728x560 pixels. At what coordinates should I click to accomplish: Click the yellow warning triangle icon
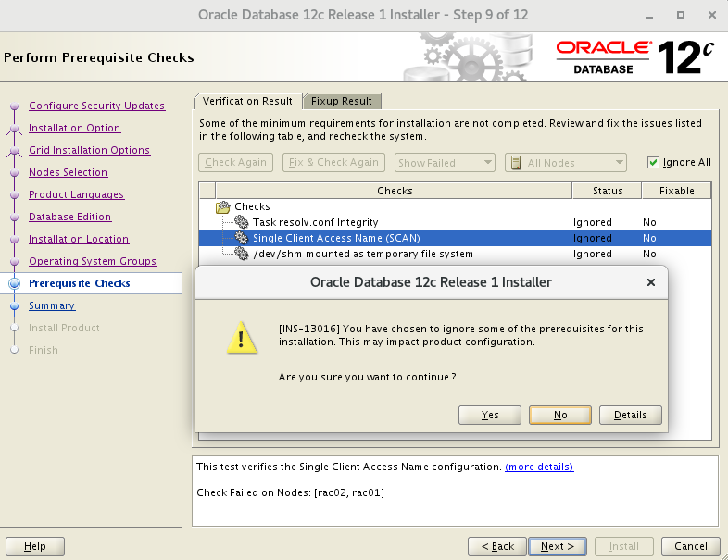[x=243, y=340]
